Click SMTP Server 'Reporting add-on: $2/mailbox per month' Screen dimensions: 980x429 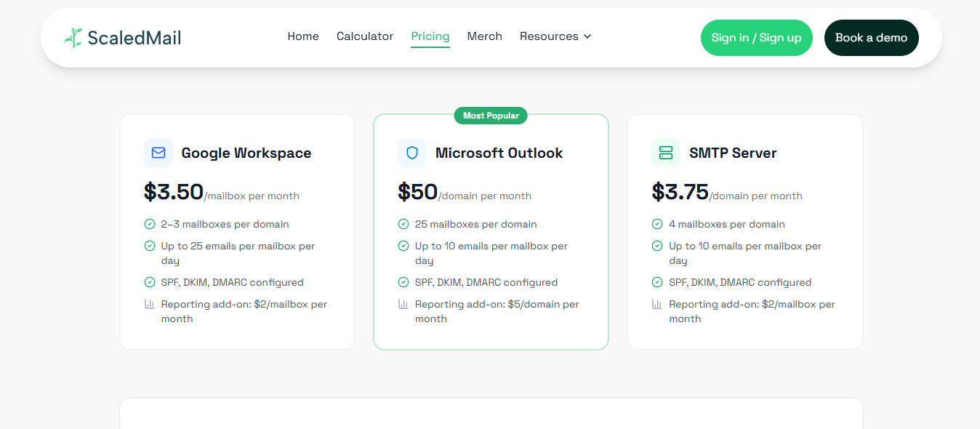click(752, 311)
